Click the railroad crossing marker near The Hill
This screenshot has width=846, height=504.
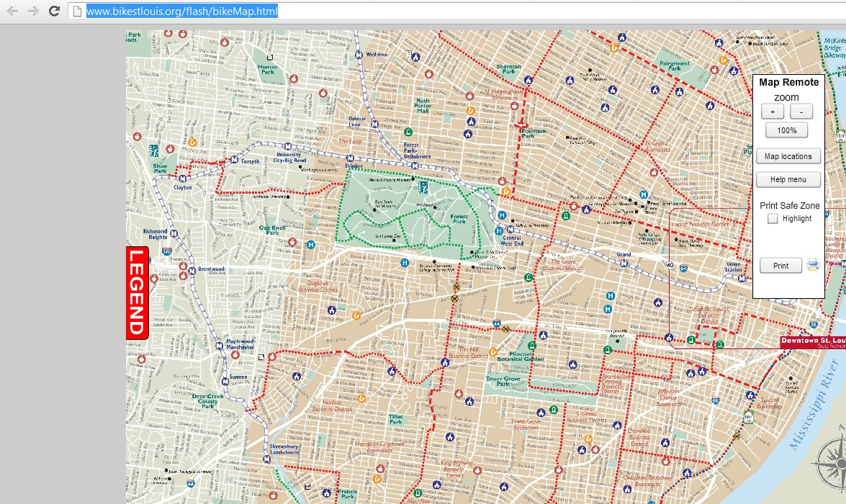click(506, 329)
